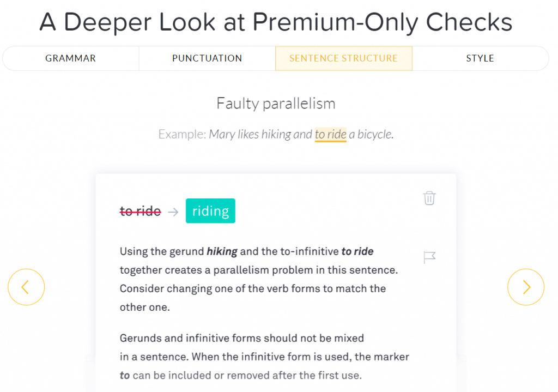The height and width of the screenshot is (392, 558).
Task: Advance to next example with right chevron
Action: pyautogui.click(x=526, y=287)
